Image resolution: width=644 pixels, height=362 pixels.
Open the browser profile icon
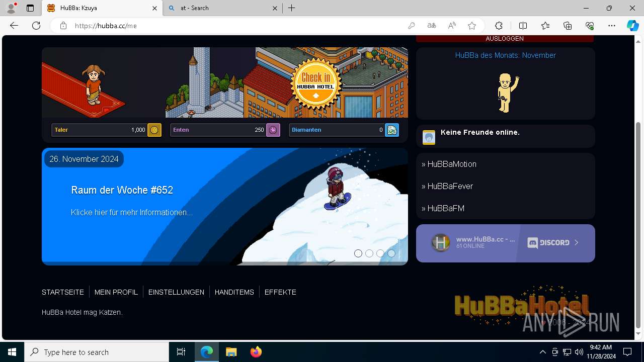[x=11, y=8]
